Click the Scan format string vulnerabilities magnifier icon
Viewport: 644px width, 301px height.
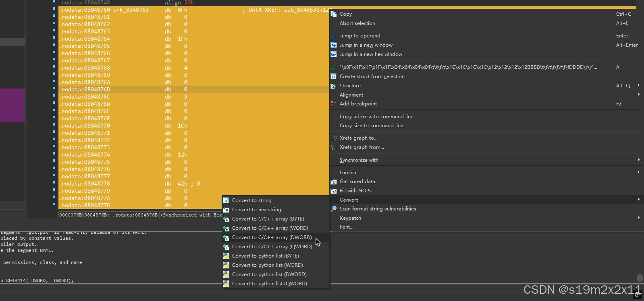pos(334,209)
